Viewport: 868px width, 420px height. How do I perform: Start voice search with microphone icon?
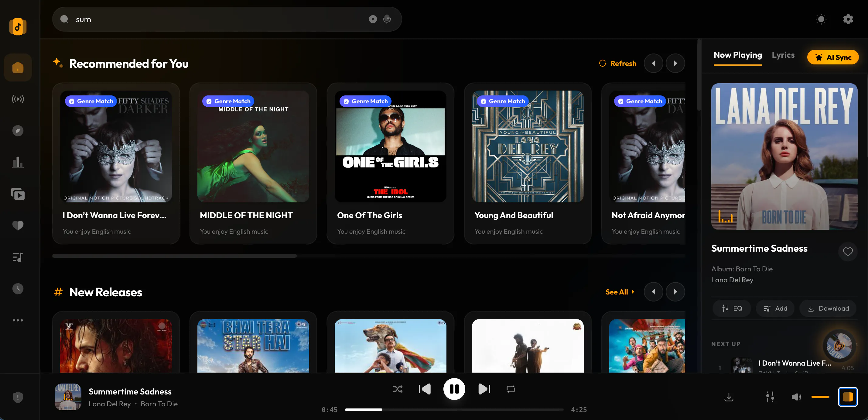387,19
